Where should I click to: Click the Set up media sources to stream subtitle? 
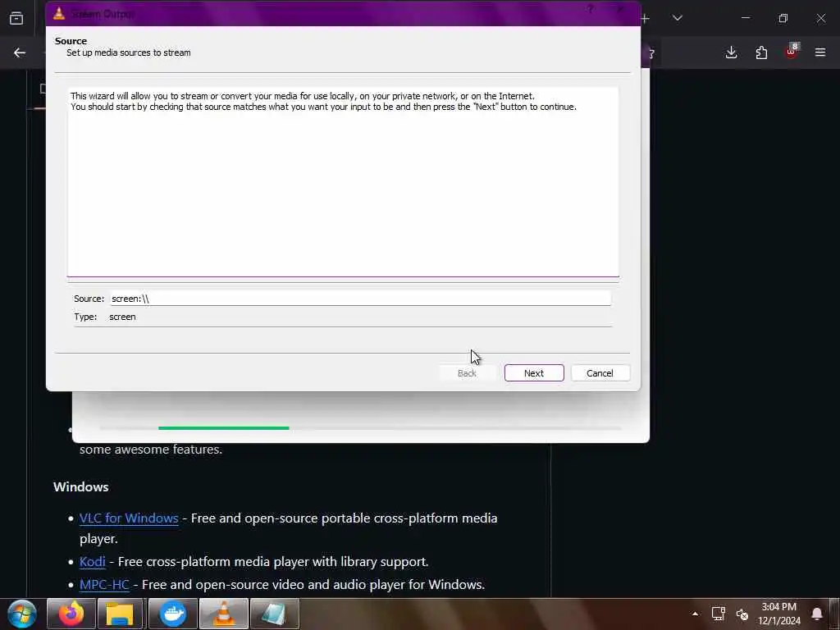point(129,52)
